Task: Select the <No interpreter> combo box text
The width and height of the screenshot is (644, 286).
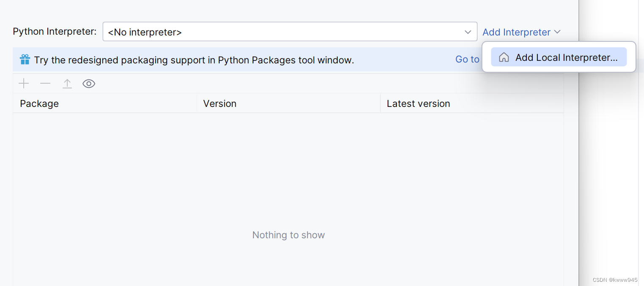Action: tap(145, 32)
